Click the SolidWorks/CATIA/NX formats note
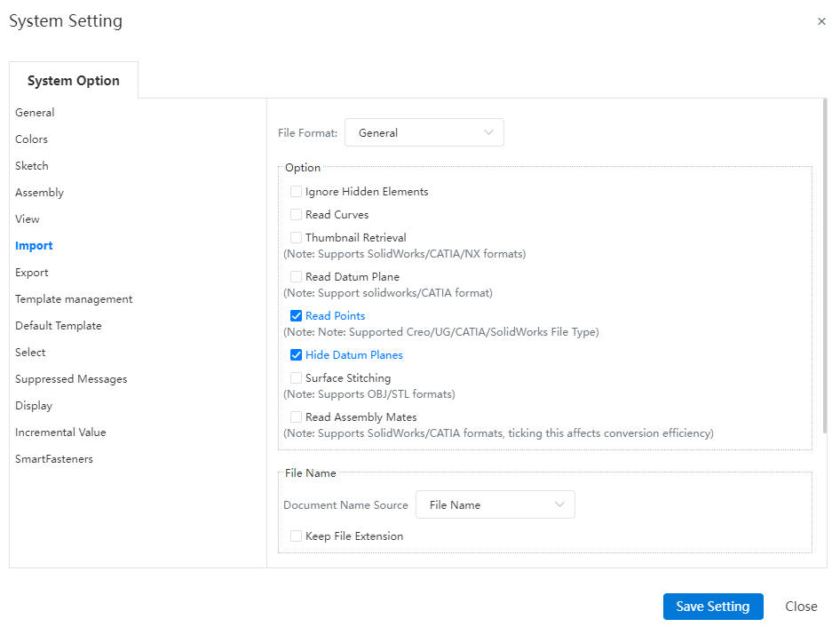Screen dimensions: 840x627 [x=405, y=253]
